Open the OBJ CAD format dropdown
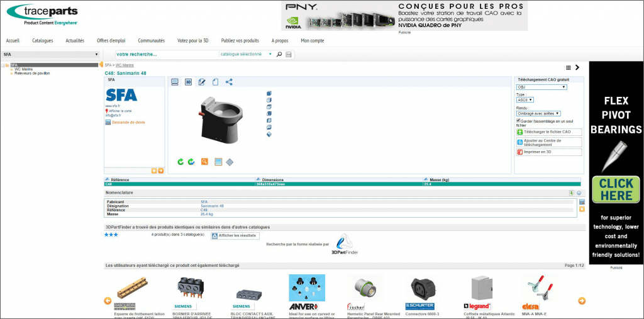The height and width of the screenshot is (319, 644). coord(541,87)
